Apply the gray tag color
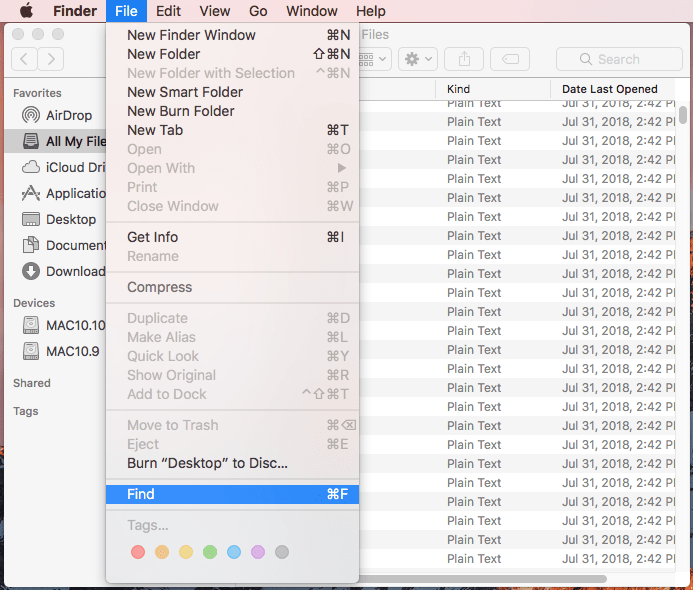 [282, 552]
